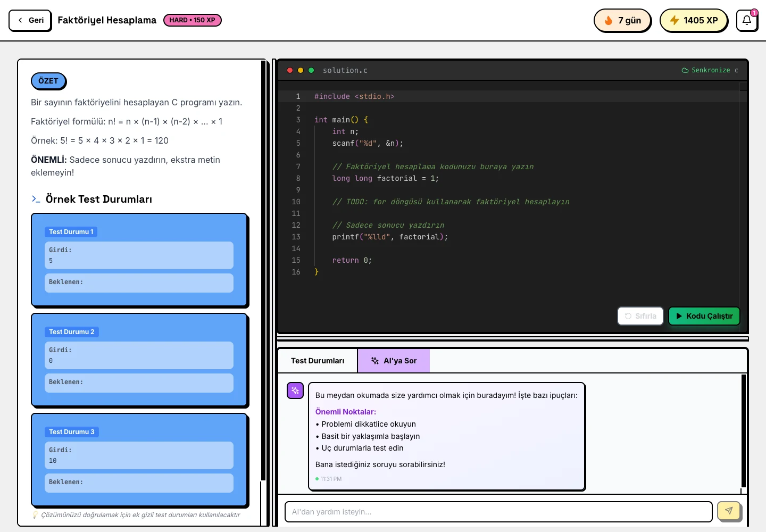Click the red window dot in editor
The image size is (766, 532).
click(x=290, y=70)
